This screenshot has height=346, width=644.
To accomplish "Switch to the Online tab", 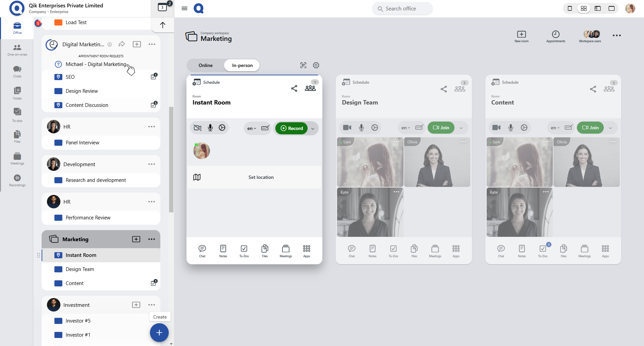I will click(205, 65).
